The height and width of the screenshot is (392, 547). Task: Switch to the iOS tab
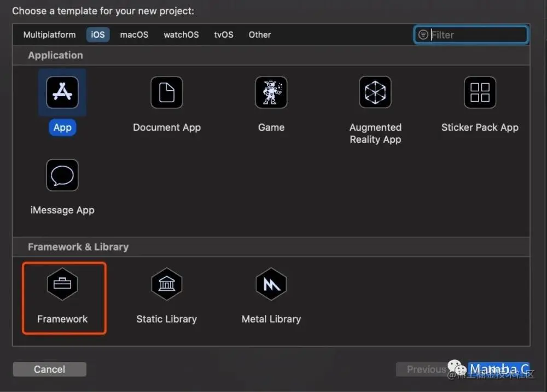click(98, 34)
